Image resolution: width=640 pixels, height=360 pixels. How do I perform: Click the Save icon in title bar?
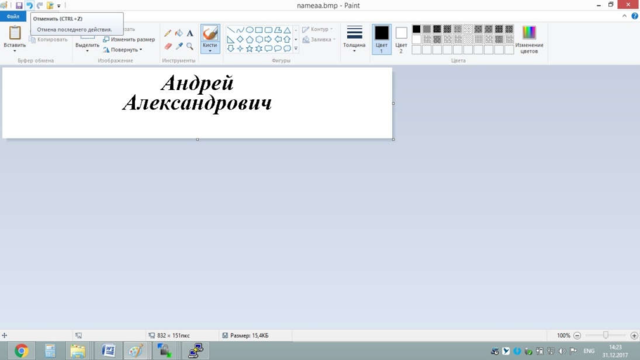point(19,5)
